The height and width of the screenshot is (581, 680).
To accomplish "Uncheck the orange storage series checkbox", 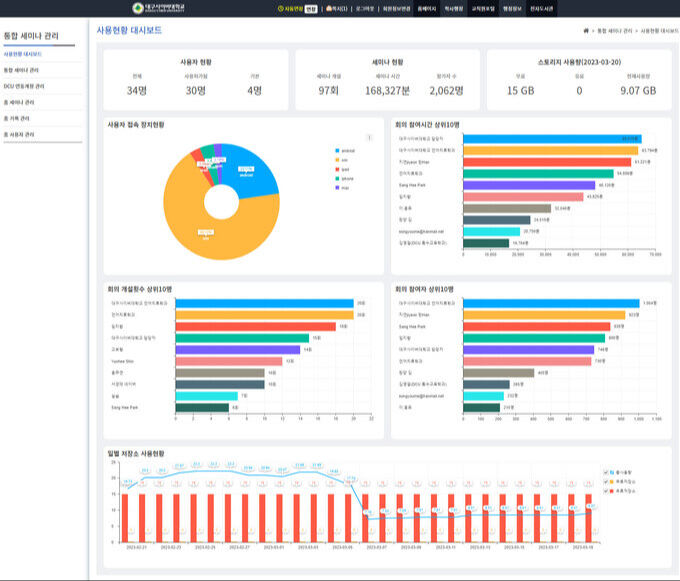I will click(606, 482).
